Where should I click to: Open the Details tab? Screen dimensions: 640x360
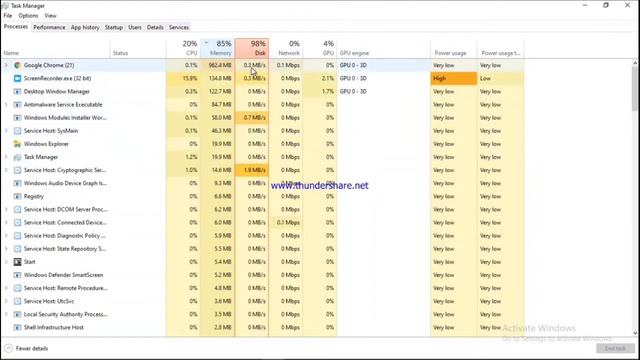[x=155, y=27]
